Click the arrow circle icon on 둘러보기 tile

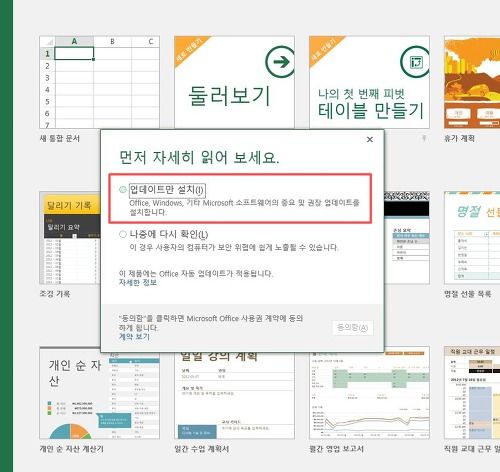[281, 62]
